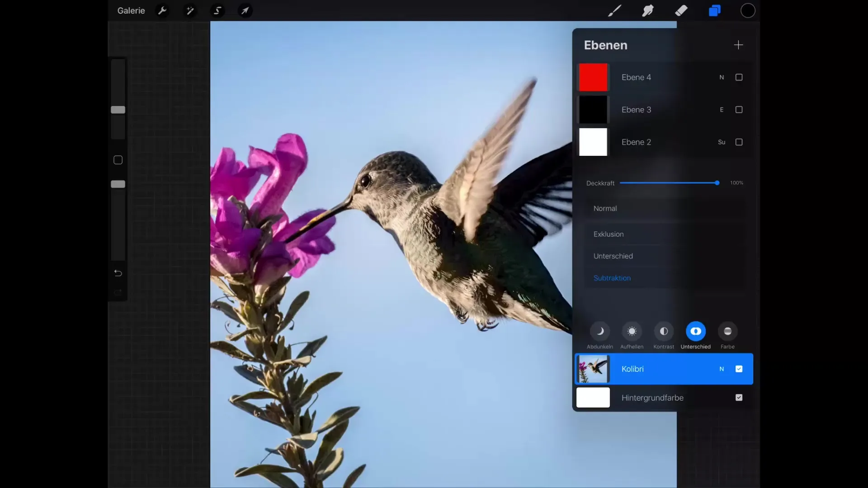The width and height of the screenshot is (868, 488).
Task: Hide the Hintergrundfarbe layer
Action: coord(739,398)
